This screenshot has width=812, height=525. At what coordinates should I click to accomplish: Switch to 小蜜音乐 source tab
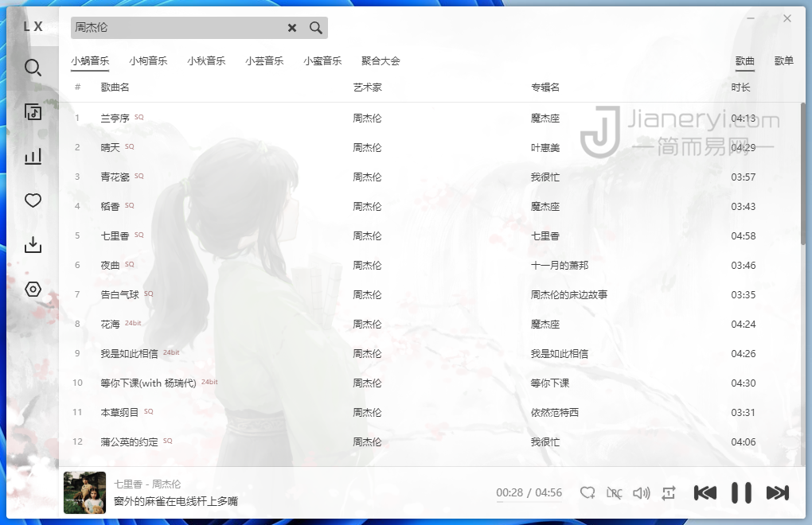tap(322, 61)
